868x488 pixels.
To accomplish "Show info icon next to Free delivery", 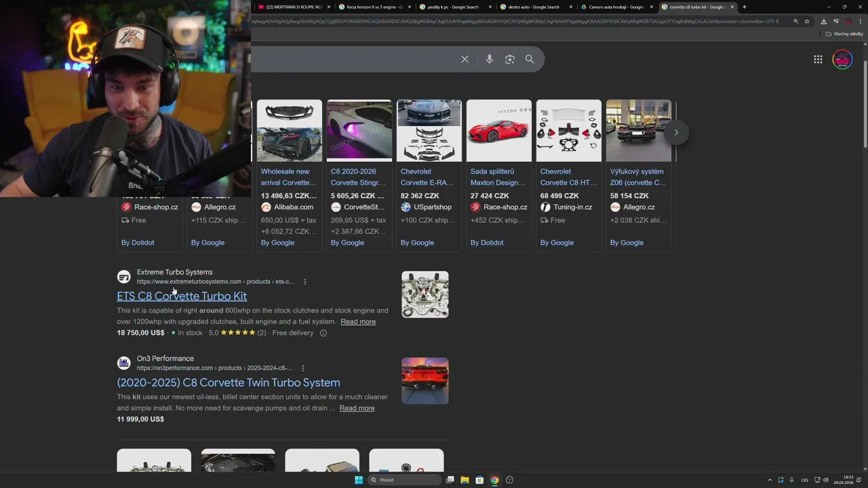I will 323,333.
